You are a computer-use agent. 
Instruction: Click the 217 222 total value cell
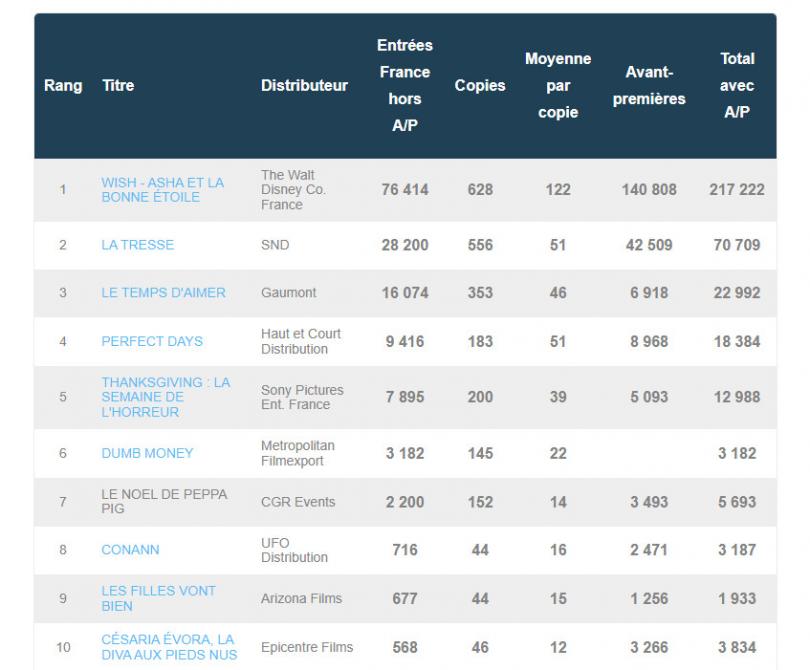pos(737,190)
